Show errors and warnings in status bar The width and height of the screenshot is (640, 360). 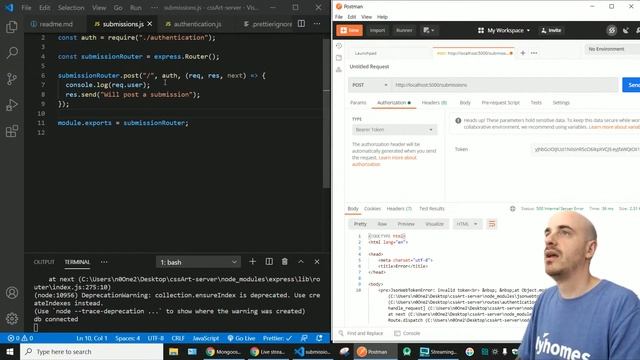(20, 338)
